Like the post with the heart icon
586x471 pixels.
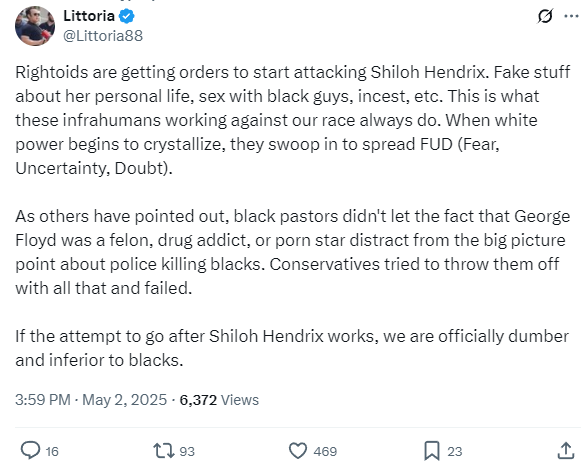coord(298,451)
